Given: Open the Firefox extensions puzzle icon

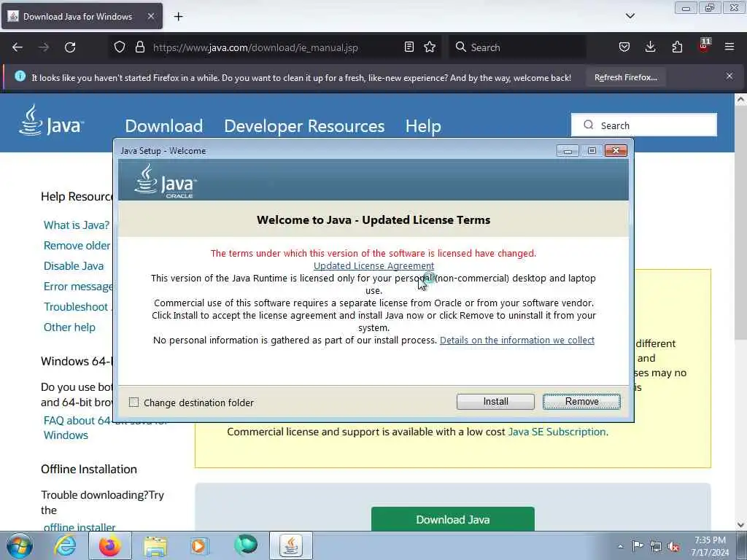Looking at the screenshot, I should (x=677, y=47).
